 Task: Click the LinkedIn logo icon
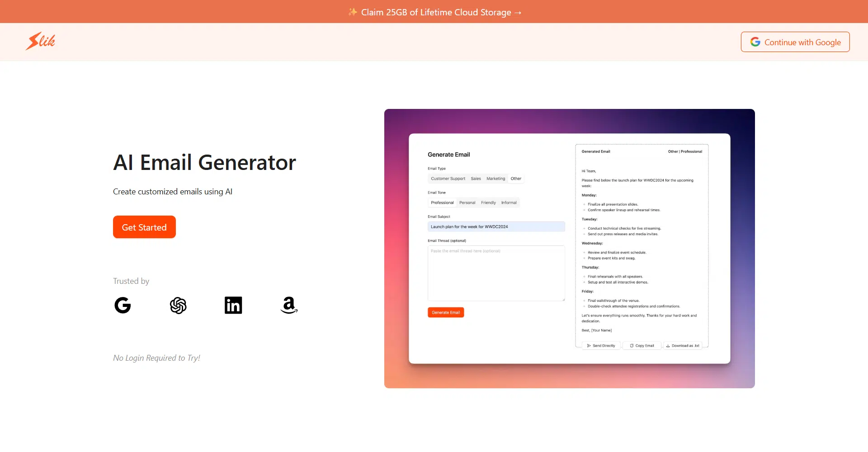tap(233, 306)
